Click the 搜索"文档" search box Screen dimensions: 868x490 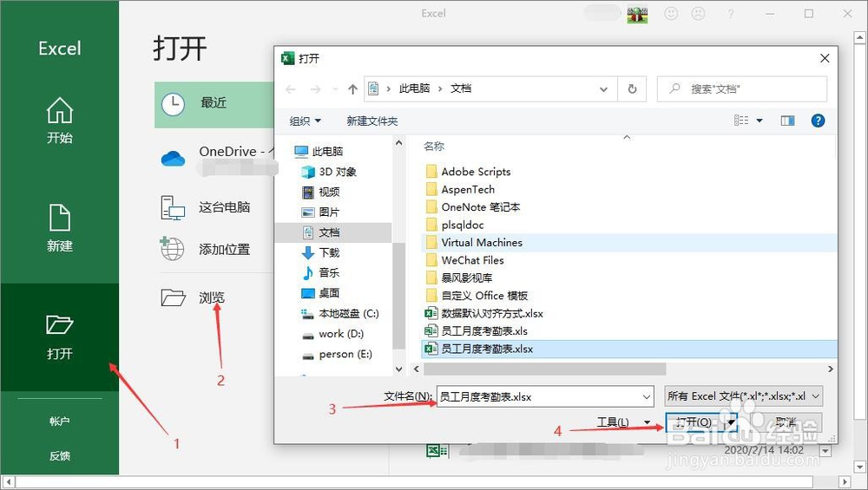pyautogui.click(x=742, y=89)
